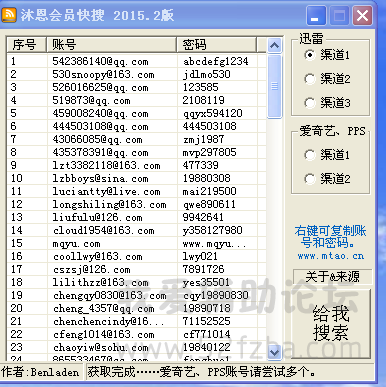The width and height of the screenshot is (386, 387).
Task: Select account 459008240@qq.com
Action: pyautogui.click(x=100, y=113)
